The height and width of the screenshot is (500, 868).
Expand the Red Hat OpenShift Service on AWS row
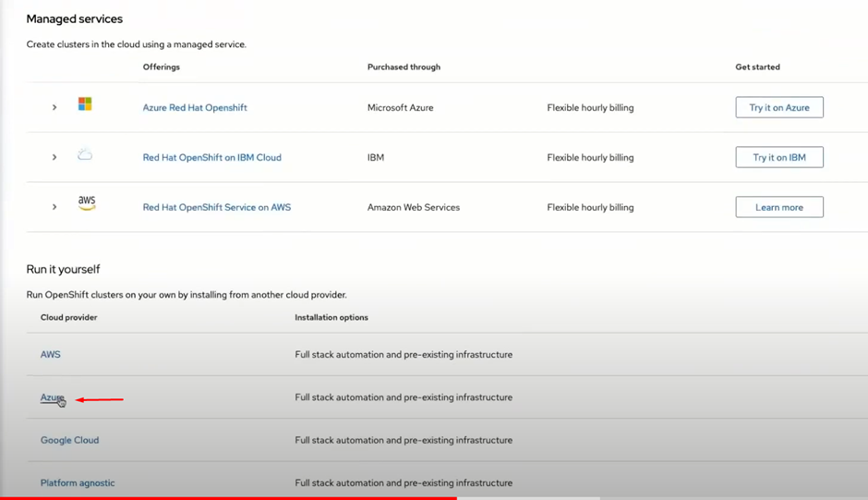pyautogui.click(x=54, y=207)
